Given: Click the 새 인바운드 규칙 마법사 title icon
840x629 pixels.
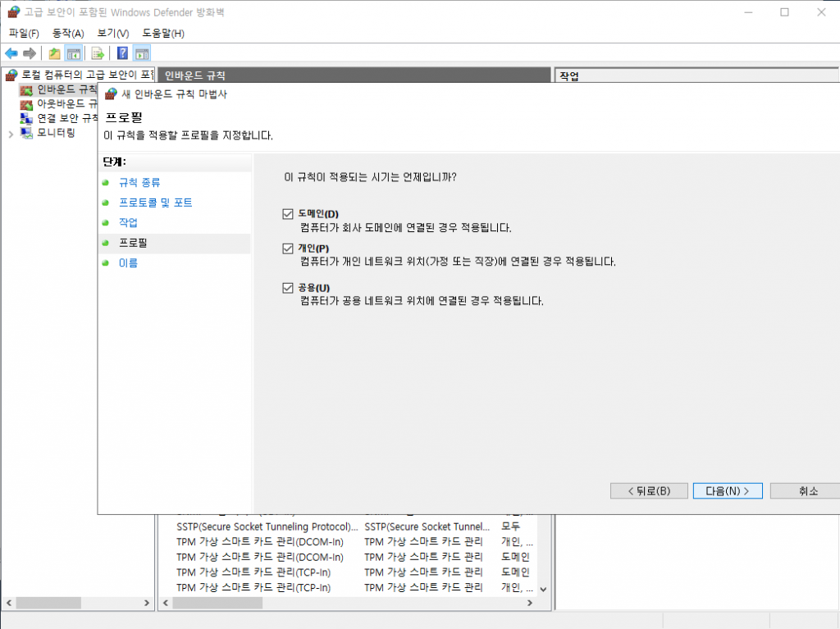Looking at the screenshot, I should pyautogui.click(x=111, y=93).
